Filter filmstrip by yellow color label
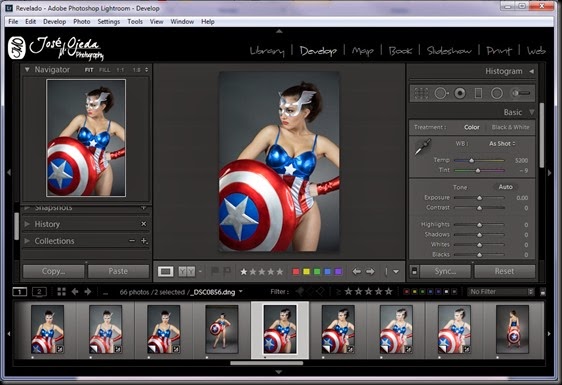This screenshot has height=385, width=562. click(x=414, y=292)
